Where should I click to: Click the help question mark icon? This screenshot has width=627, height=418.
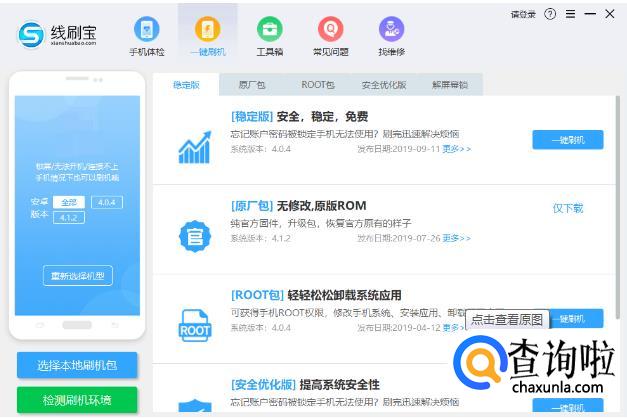pyautogui.click(x=550, y=14)
